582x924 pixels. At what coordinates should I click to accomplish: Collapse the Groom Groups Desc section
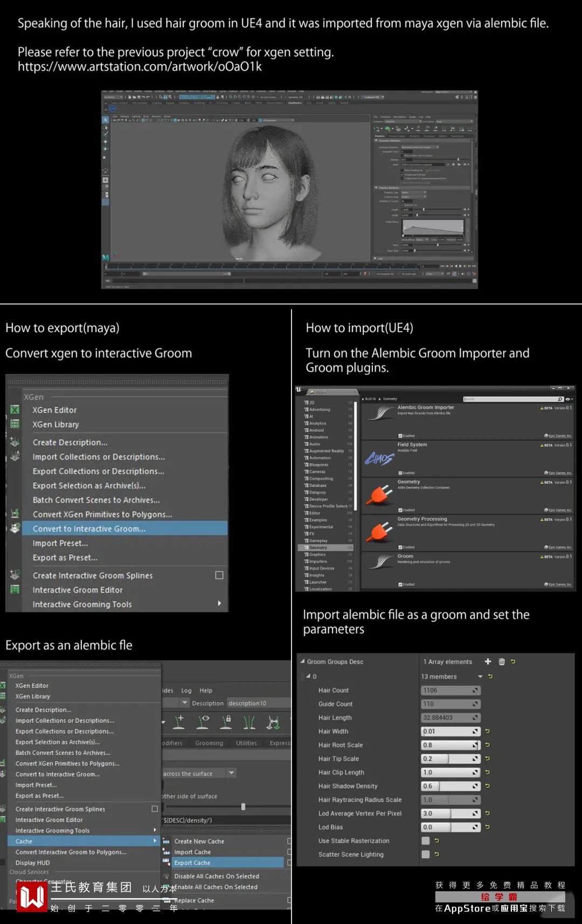[x=302, y=661]
